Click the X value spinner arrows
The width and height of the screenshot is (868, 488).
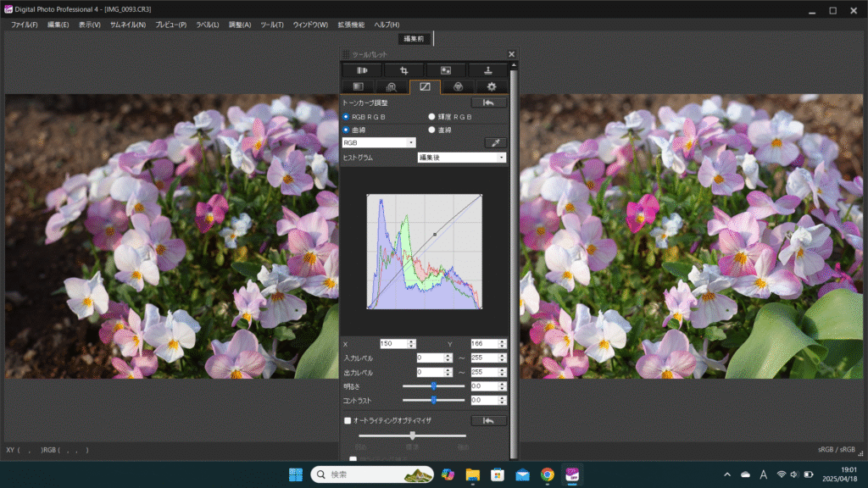[x=411, y=344]
